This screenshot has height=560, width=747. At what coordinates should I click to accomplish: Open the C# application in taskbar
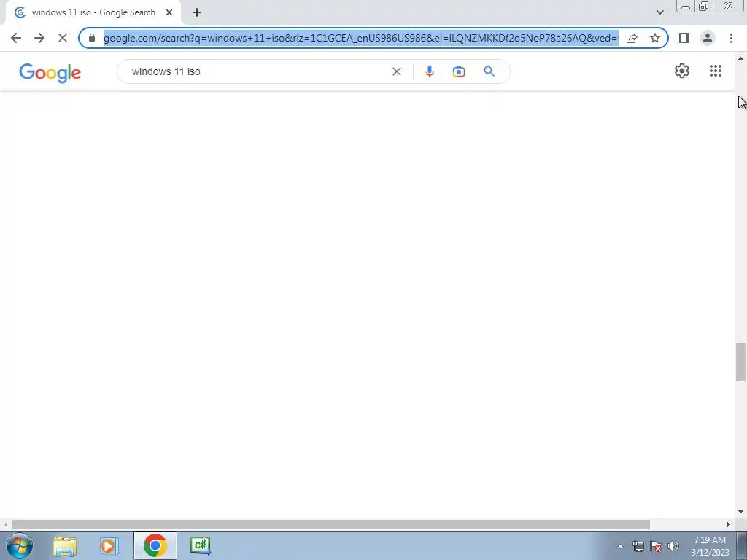tap(201, 545)
